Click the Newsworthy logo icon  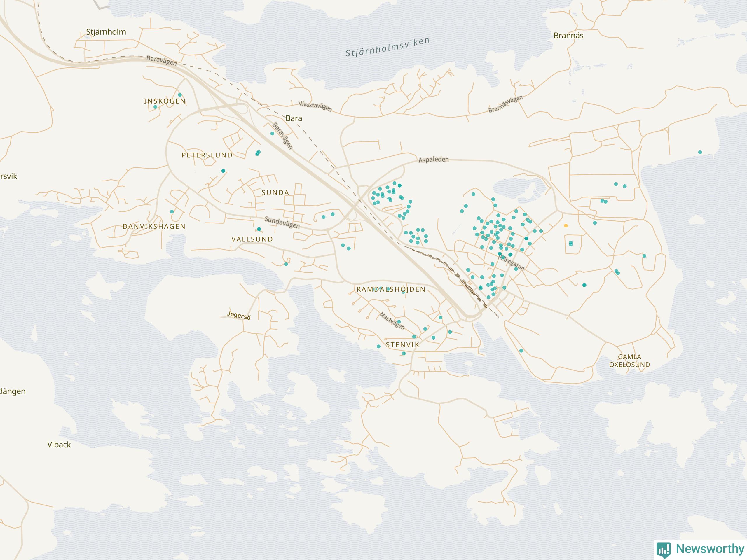click(664, 549)
